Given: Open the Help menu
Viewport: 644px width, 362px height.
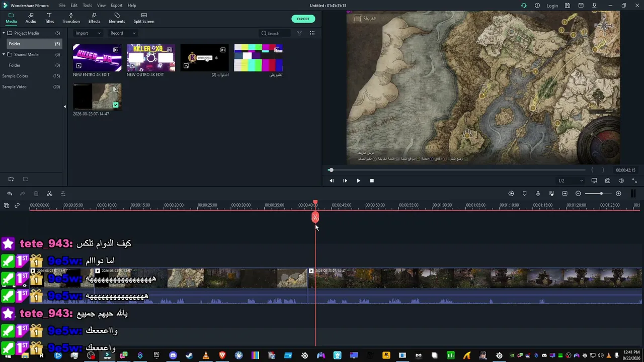Looking at the screenshot, I should pyautogui.click(x=132, y=6).
